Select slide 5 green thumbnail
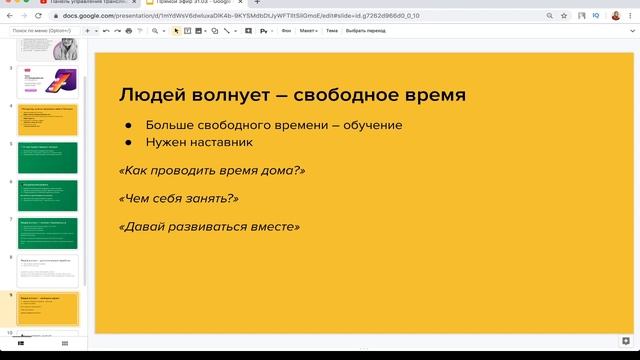Viewport: 640px width, 360px height. 48,158
